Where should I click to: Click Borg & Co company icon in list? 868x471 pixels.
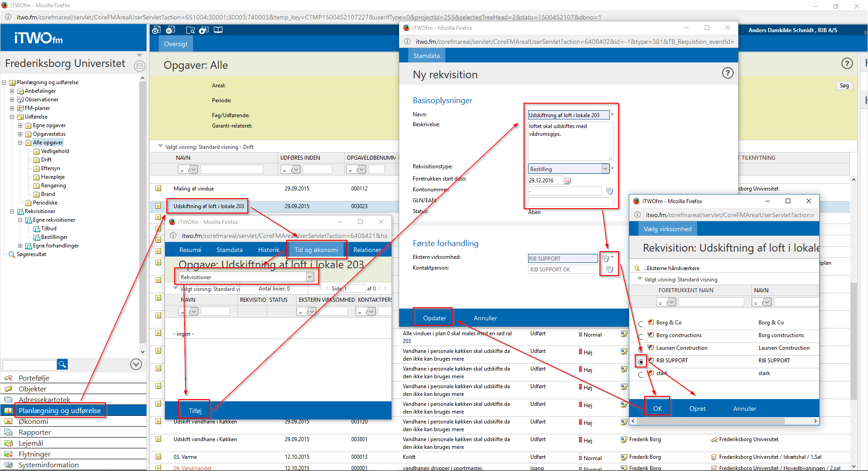pos(651,322)
